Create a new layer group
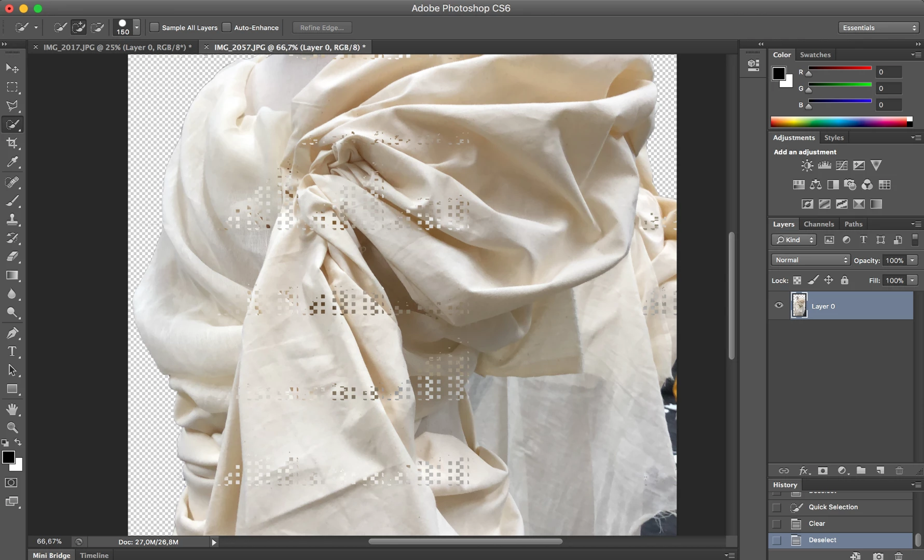This screenshot has height=560, width=924. (x=861, y=470)
